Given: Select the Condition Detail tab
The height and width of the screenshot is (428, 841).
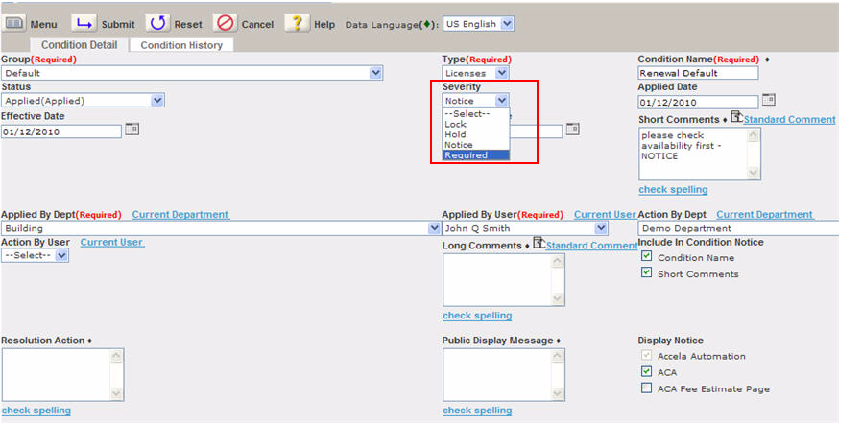Looking at the screenshot, I should point(79,45).
